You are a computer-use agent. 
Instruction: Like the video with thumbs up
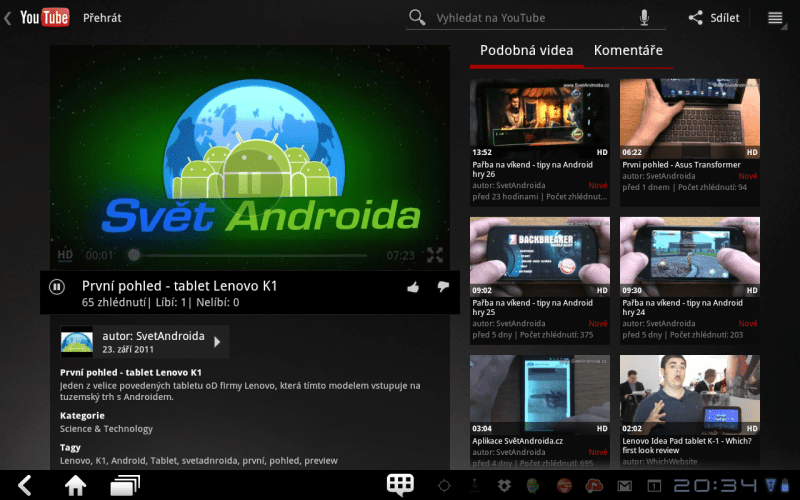413,287
